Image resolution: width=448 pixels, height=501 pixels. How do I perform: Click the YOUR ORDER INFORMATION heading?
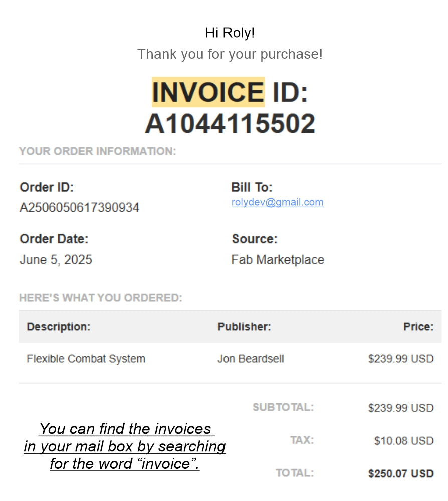tap(97, 151)
